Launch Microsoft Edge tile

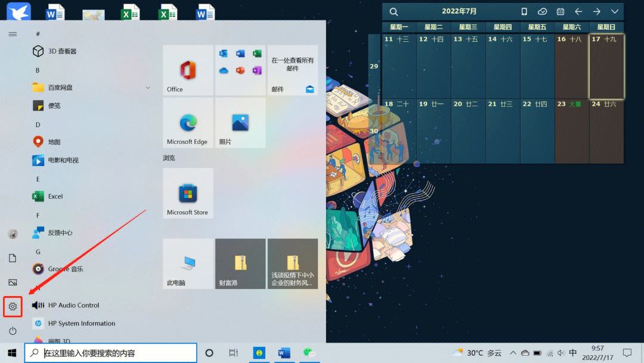188,123
